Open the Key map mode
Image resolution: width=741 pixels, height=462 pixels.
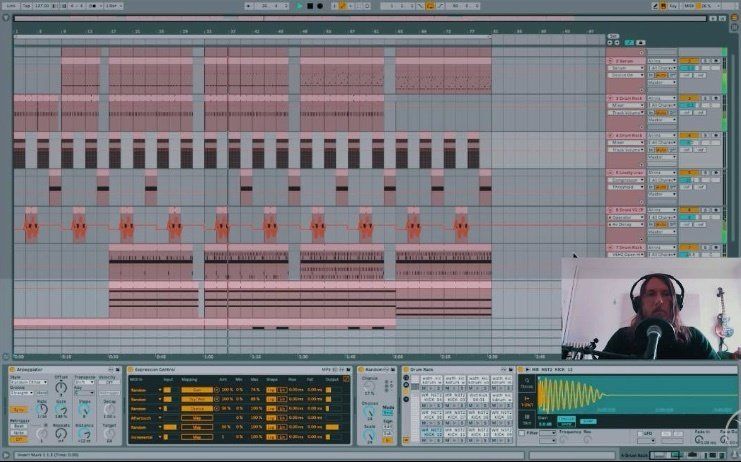(x=673, y=6)
